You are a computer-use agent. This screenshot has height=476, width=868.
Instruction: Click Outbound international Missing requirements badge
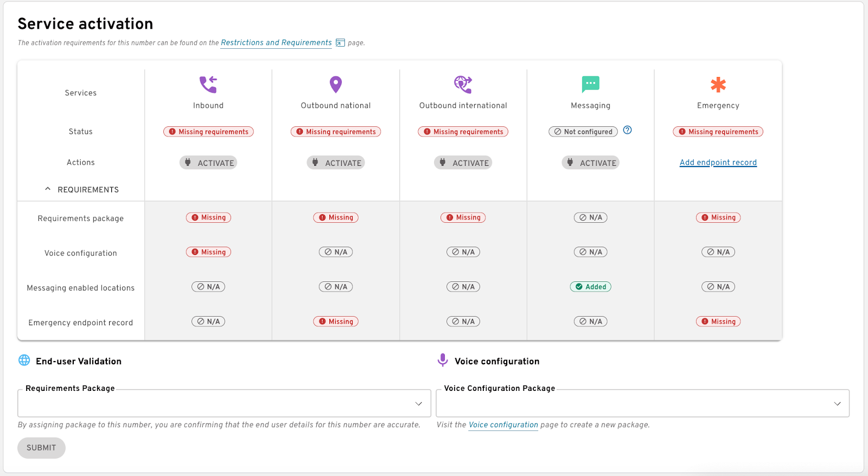[x=463, y=132]
